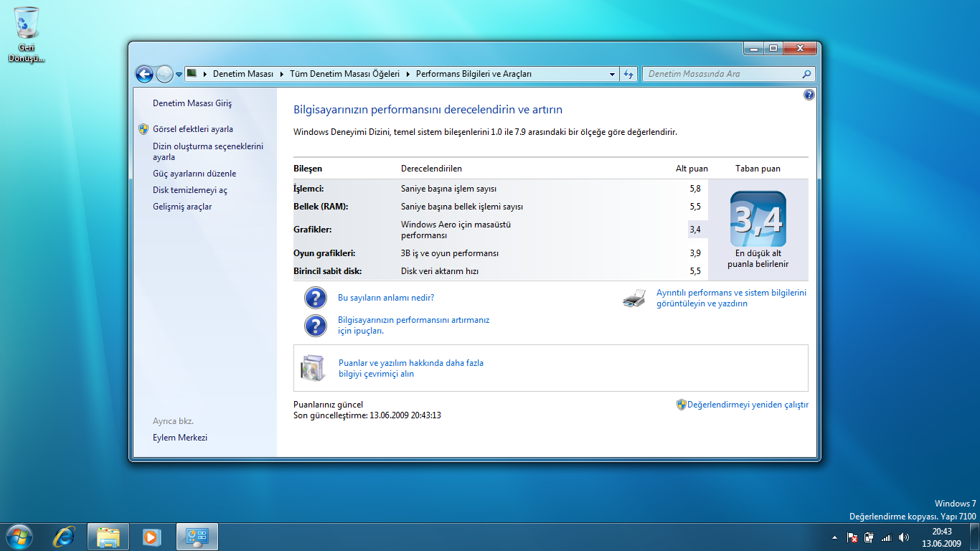Click the network signal tray icon
Image resolution: width=980 pixels, height=551 pixels.
(887, 537)
